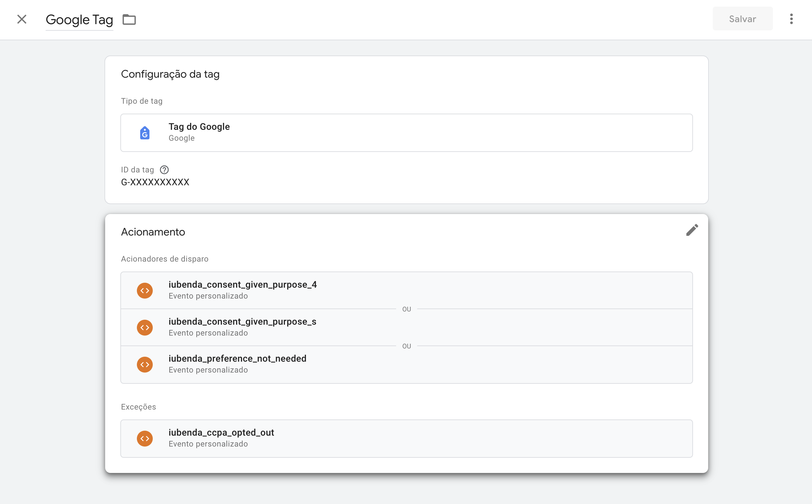Click the folder icon next to tag name
The height and width of the screenshot is (504, 812).
130,19
